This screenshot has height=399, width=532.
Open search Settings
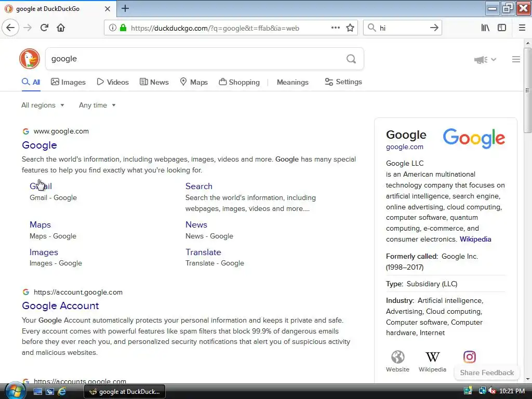tap(343, 82)
